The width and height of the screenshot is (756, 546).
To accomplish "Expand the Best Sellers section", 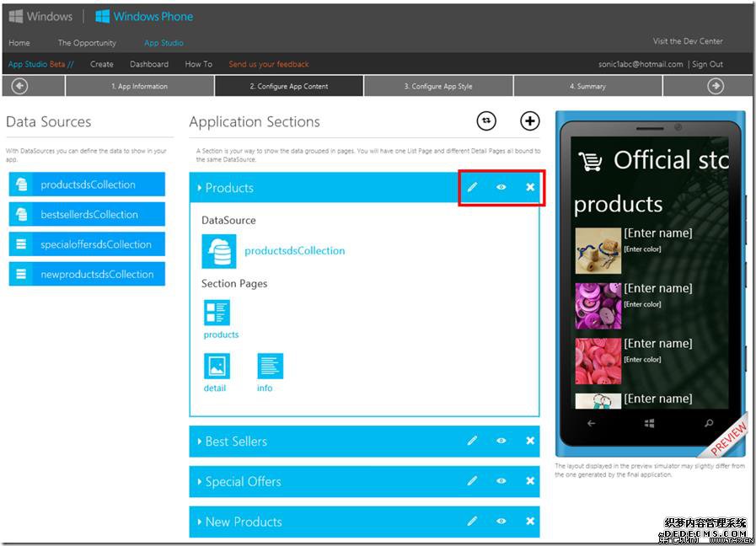I will (199, 441).
